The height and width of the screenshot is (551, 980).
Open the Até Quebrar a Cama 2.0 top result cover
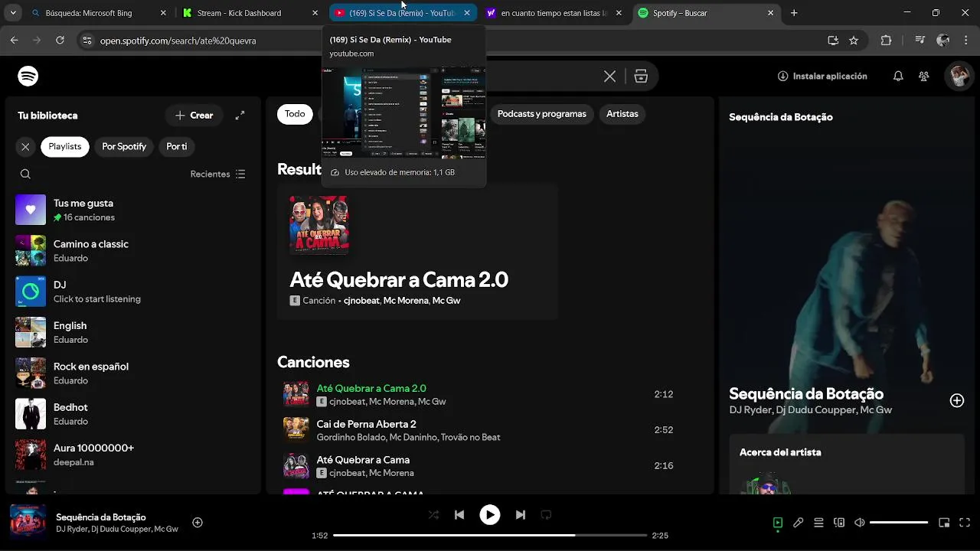tap(319, 224)
